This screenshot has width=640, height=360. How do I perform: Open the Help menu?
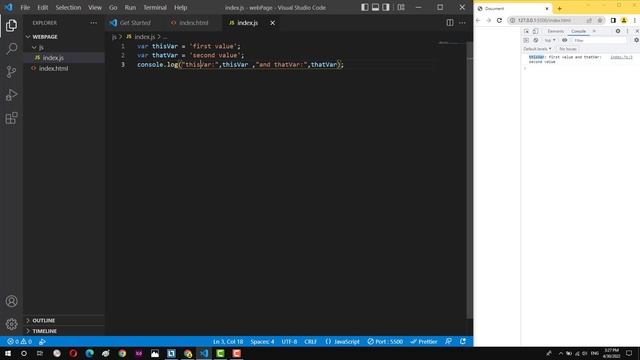tap(180, 7)
